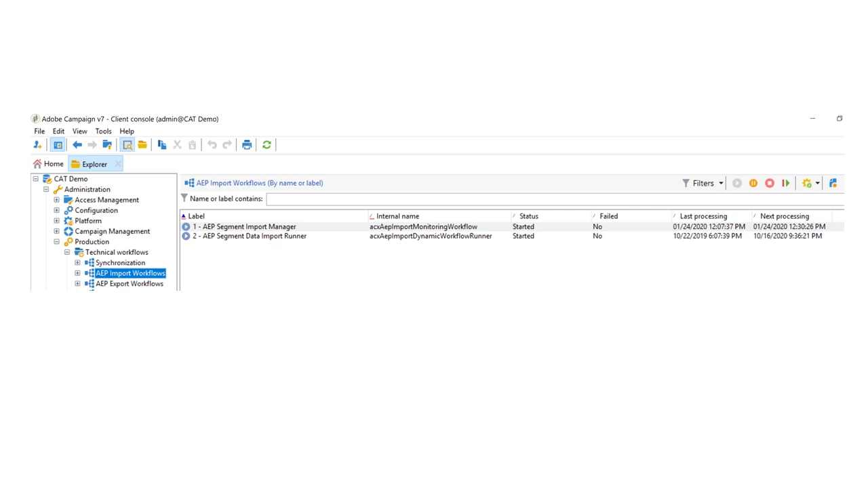
Task: Click the restart workflow green arrow icon
Action: pyautogui.click(x=786, y=183)
